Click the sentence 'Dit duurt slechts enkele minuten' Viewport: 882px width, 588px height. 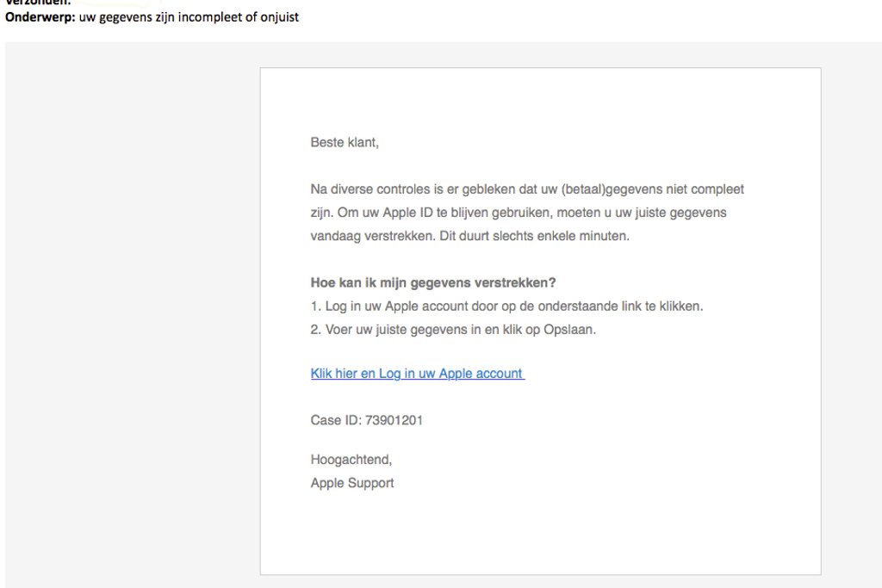coord(543,235)
